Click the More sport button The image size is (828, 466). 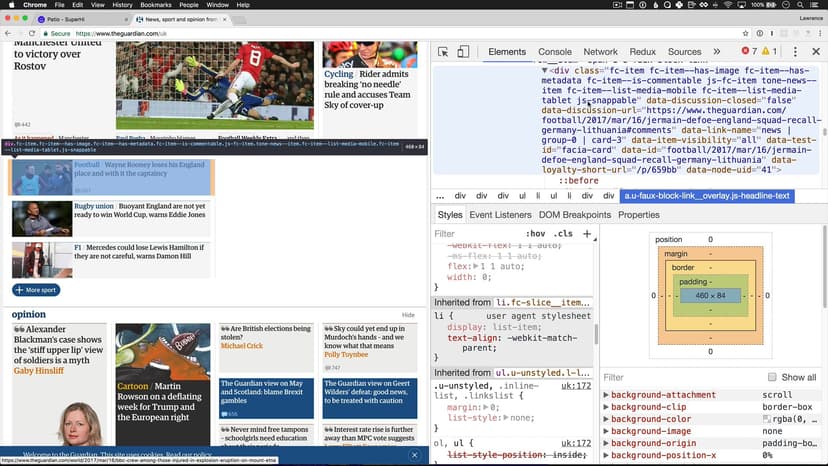(x=37, y=290)
